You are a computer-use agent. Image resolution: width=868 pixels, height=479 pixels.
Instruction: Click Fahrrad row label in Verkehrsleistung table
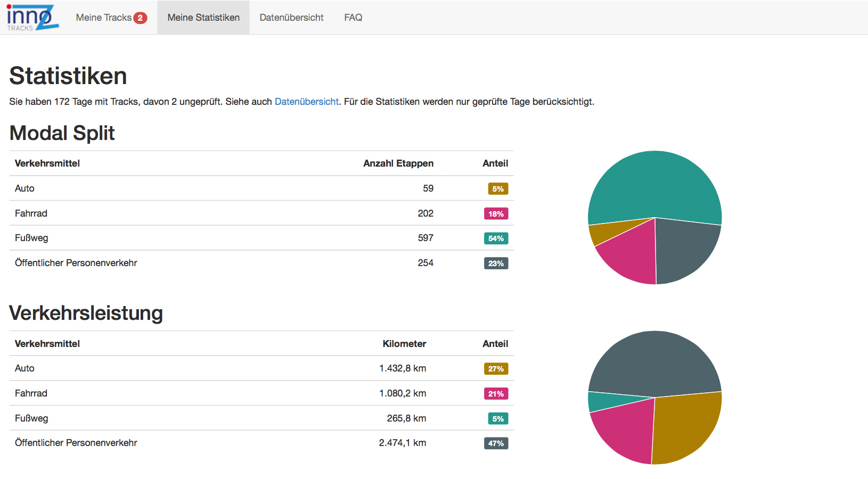tap(31, 393)
